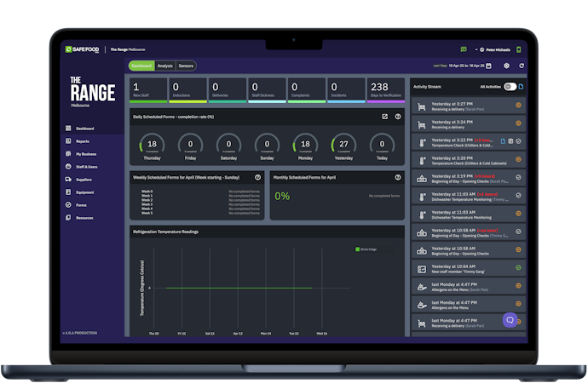The height and width of the screenshot is (383, 588).
Task: Open the Staff Sickness stat card
Action: click(267, 90)
